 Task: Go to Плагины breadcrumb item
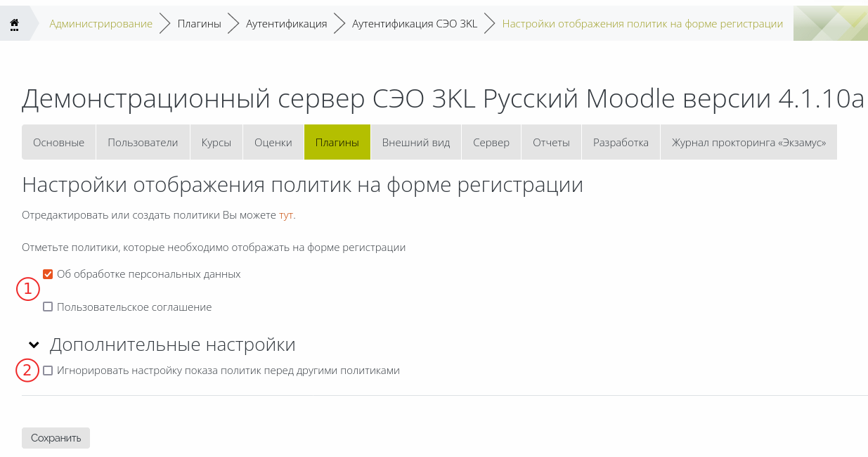point(200,23)
